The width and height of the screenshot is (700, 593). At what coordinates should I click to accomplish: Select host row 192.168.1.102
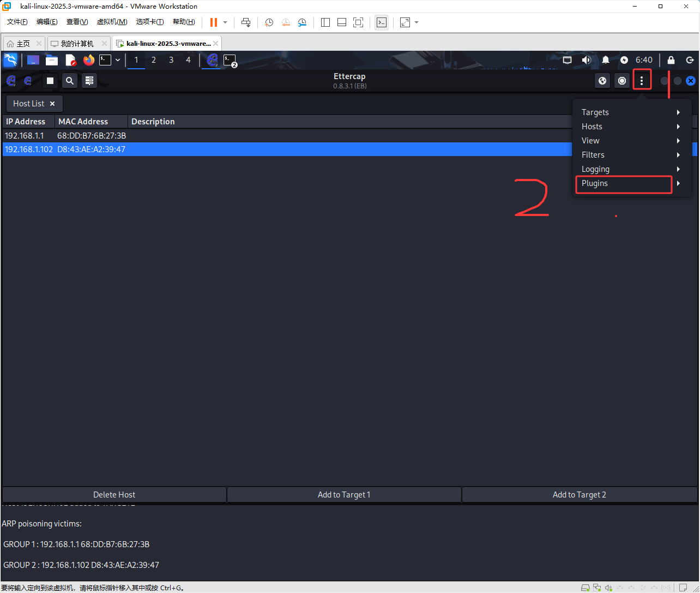point(349,149)
